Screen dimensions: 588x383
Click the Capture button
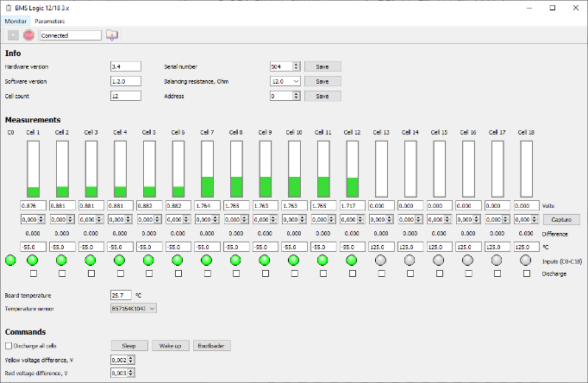[561, 219]
